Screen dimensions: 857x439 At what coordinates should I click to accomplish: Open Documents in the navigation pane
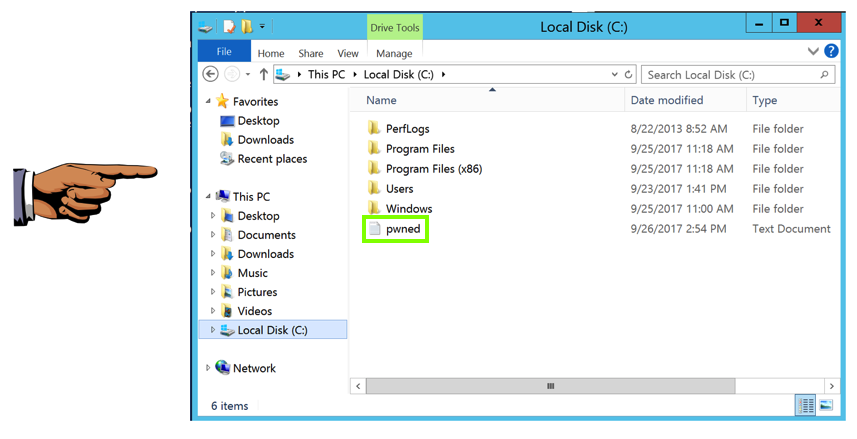pos(266,235)
